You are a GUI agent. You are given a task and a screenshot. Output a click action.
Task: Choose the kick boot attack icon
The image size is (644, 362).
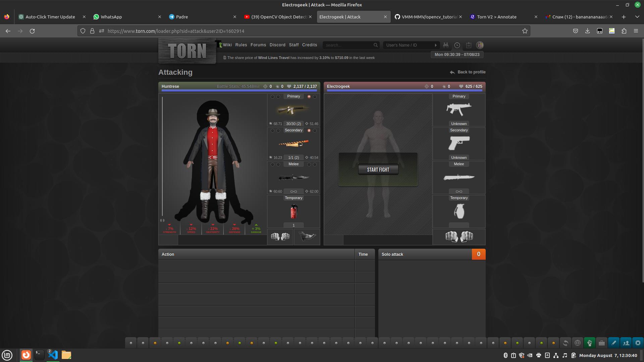click(x=307, y=237)
